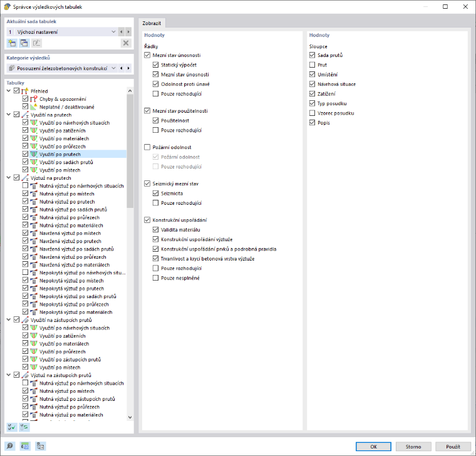Click the rename table set icon
476x456 pixels.
click(x=36, y=43)
